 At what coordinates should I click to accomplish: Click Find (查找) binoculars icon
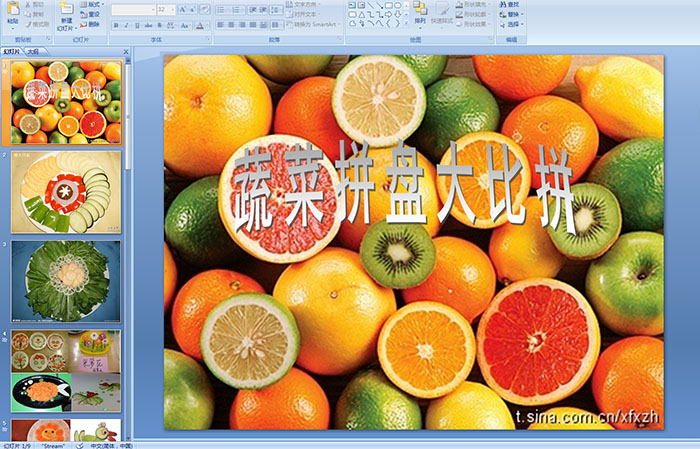point(503,4)
